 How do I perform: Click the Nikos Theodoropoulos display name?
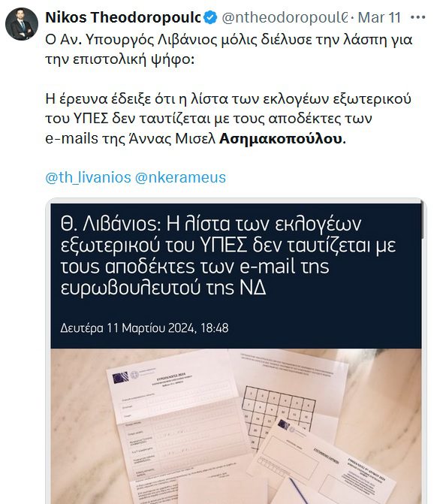click(122, 17)
